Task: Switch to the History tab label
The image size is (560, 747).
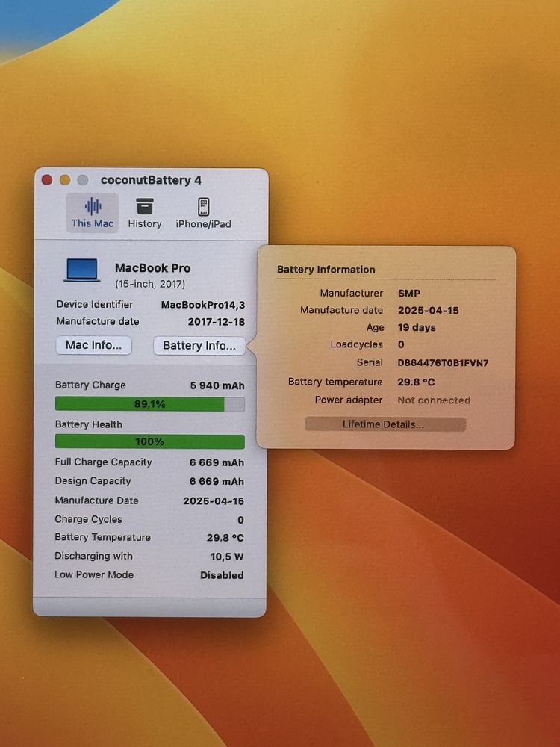Action: click(x=145, y=223)
